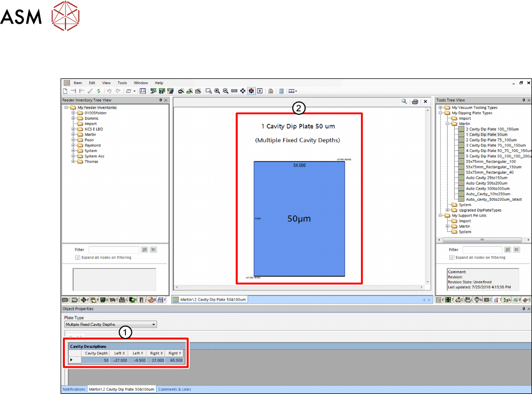Collapse the My Feeder Inventories root node
The width and height of the screenshot is (532, 394).
click(66, 108)
